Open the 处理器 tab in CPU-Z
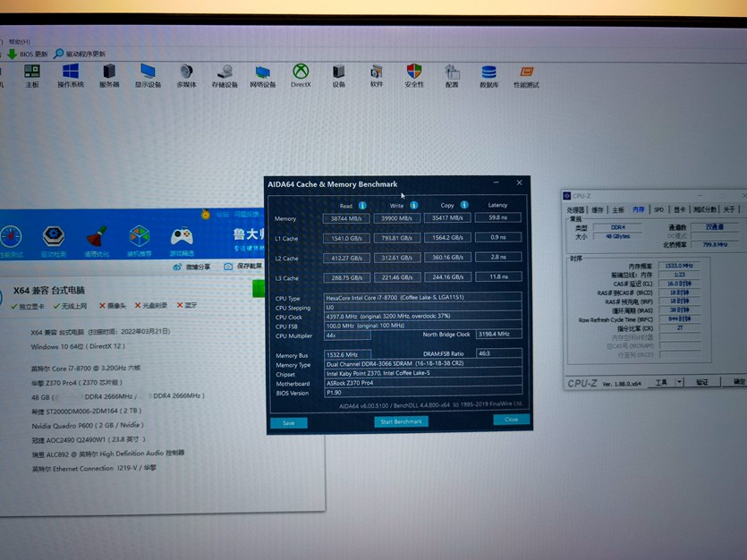Image resolution: width=747 pixels, height=560 pixels. click(577, 209)
